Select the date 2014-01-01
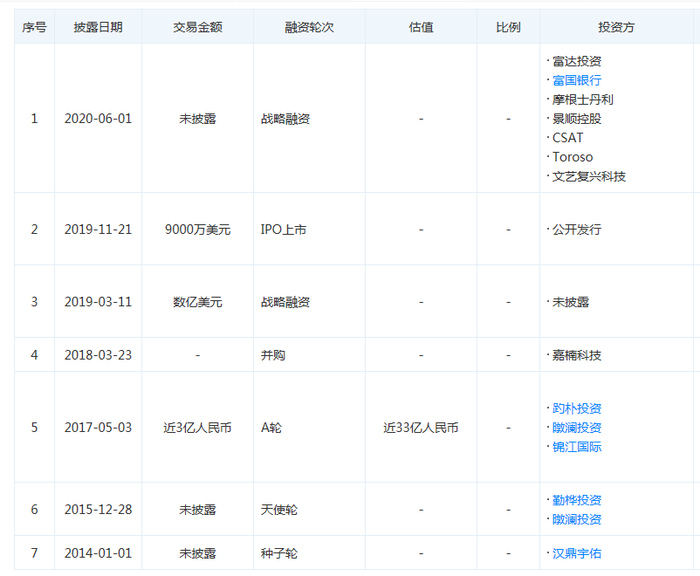Viewport: 700px width, 576px height. coord(98,553)
